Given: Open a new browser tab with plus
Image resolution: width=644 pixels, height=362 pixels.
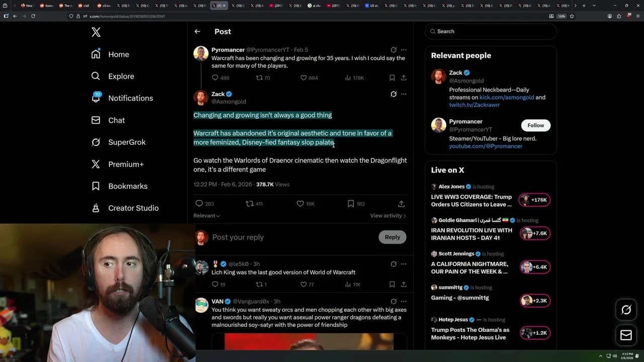Looking at the screenshot, I should [x=584, y=6].
